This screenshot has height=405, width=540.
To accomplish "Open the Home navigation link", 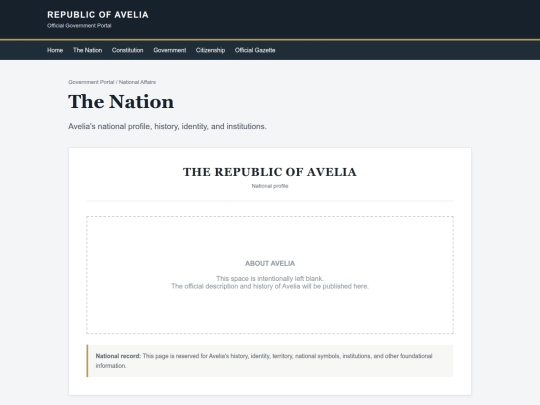I will 55,50.
